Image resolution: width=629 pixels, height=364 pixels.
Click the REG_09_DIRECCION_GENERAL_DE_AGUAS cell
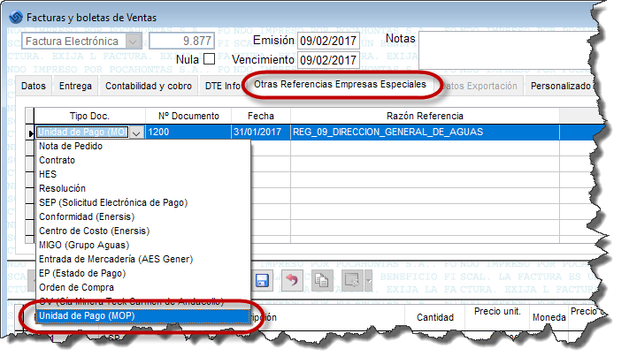425,133
